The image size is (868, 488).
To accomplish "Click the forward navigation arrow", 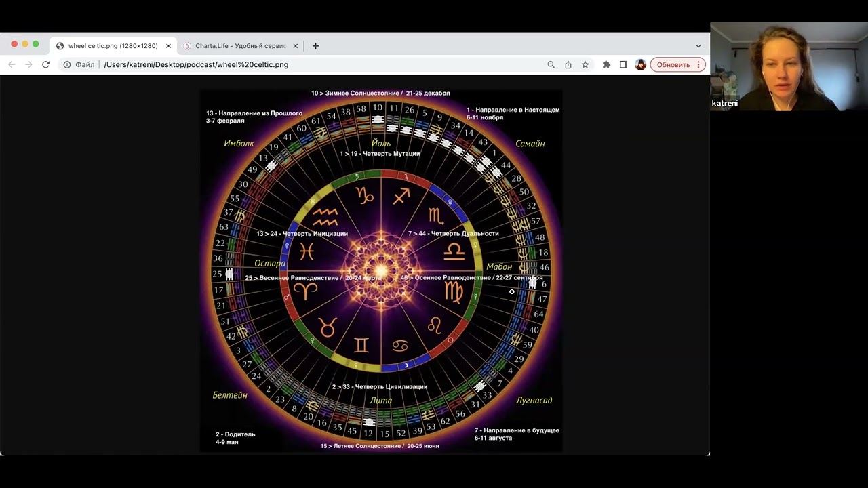I will (28, 64).
